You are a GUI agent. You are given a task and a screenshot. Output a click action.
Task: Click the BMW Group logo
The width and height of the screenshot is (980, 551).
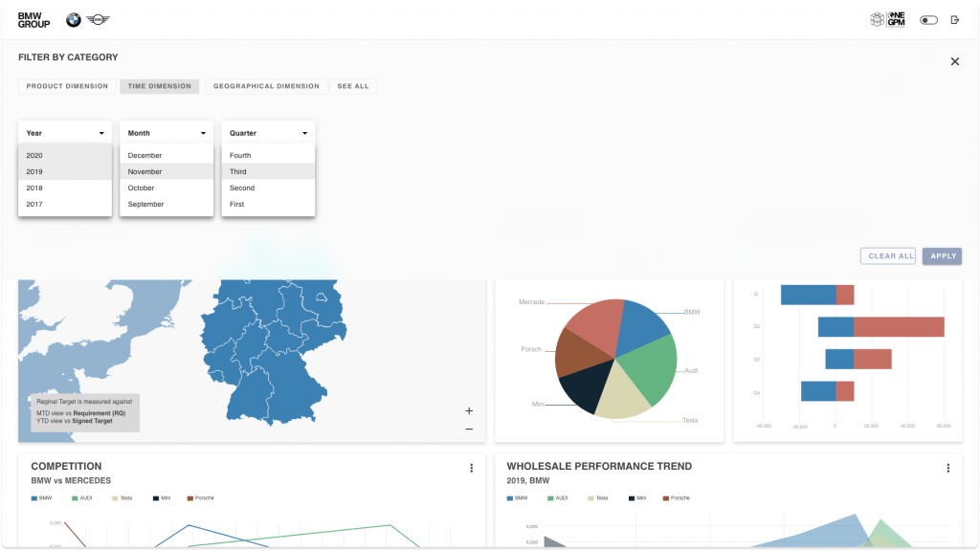[x=33, y=21]
